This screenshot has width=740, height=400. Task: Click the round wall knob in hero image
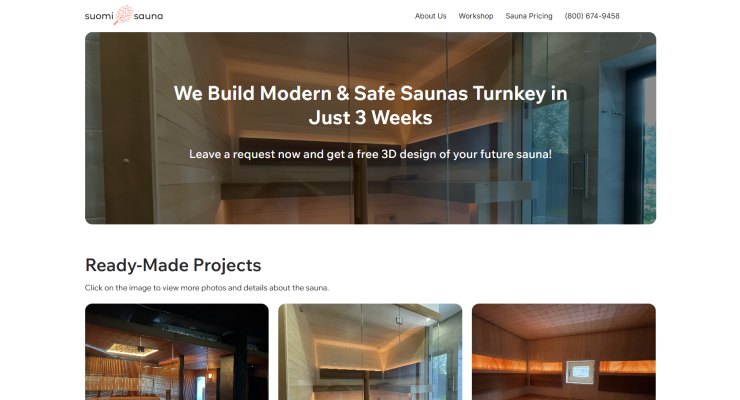pyautogui.click(x=126, y=161)
